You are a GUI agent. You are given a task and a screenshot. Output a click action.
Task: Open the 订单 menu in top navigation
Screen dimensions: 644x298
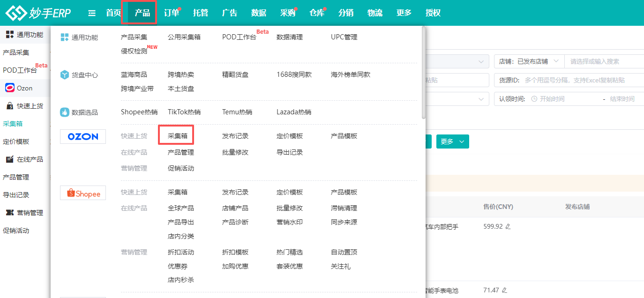(x=172, y=13)
